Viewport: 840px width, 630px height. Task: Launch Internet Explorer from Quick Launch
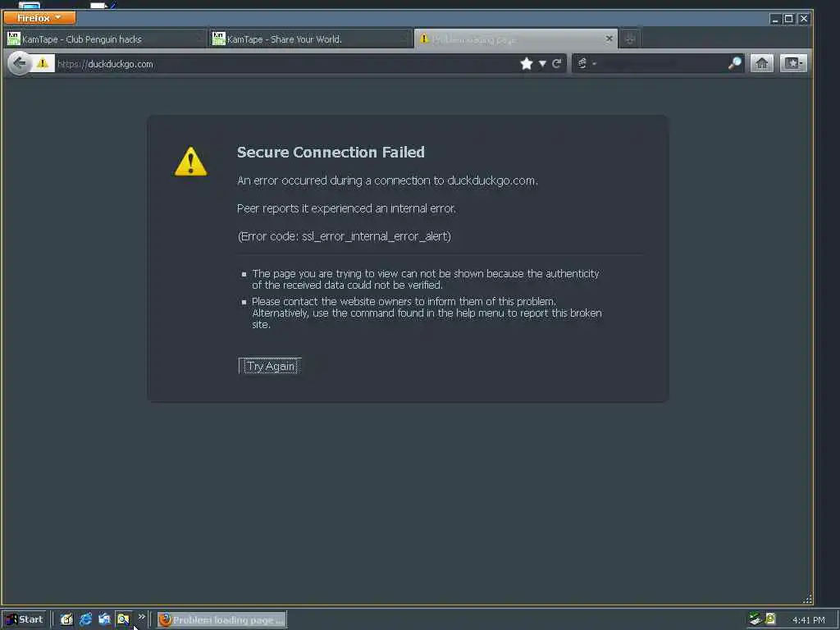click(85, 620)
